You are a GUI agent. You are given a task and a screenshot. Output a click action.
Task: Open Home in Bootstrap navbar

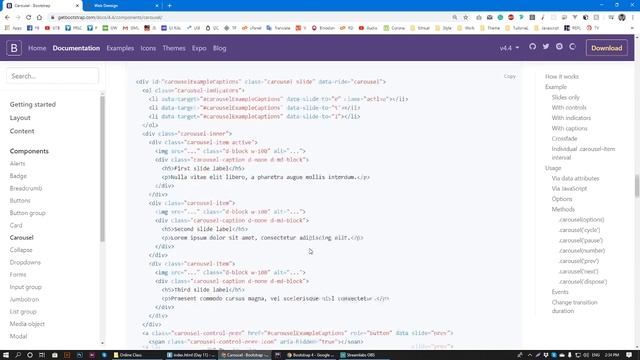[37, 48]
